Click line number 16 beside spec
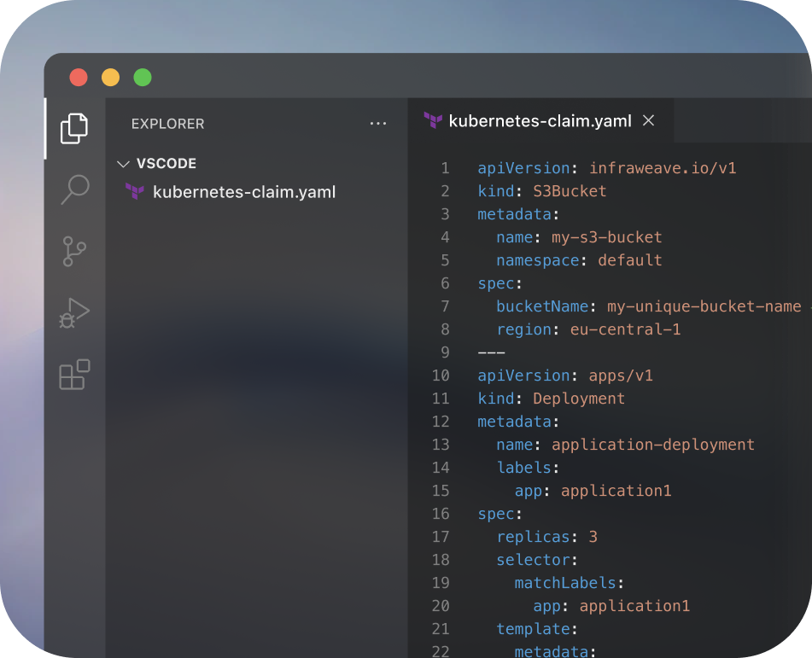Image resolution: width=812 pixels, height=658 pixels. click(441, 514)
